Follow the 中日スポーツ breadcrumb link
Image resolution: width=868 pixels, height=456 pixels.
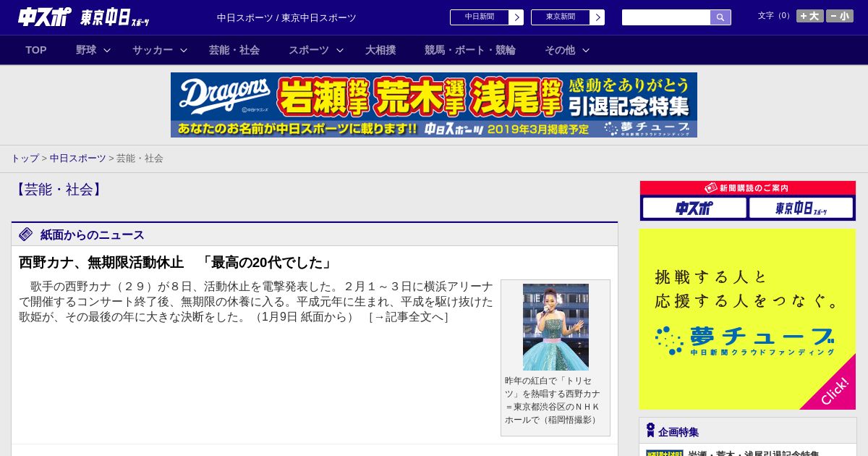tap(77, 158)
